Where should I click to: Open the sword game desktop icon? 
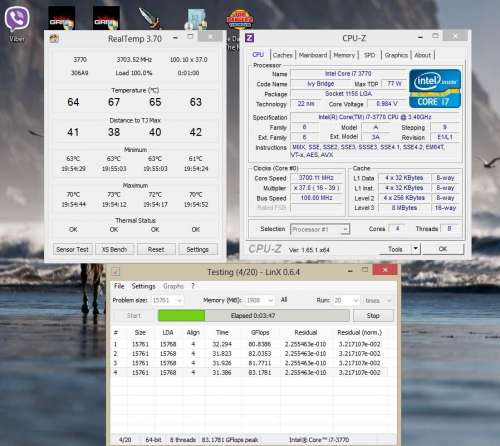(x=150, y=18)
